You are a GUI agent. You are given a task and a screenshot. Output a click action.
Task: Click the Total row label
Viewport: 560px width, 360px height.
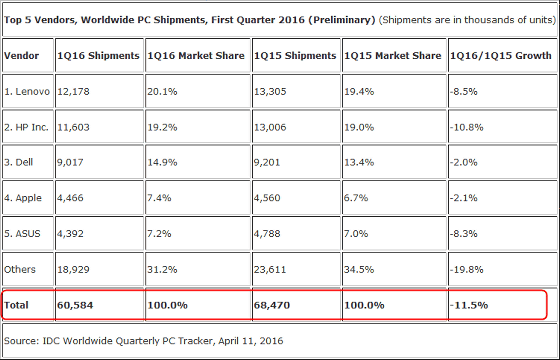[x=28, y=305]
